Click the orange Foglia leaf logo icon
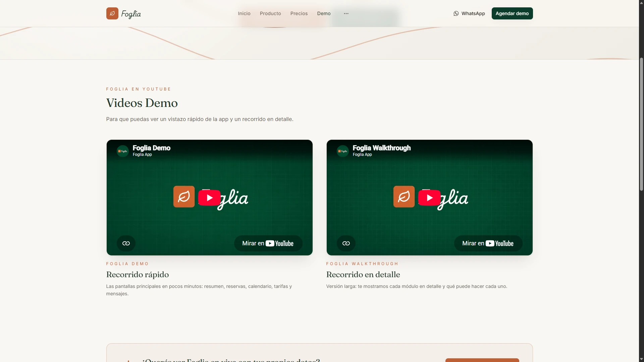The height and width of the screenshot is (362, 644). tap(112, 13)
